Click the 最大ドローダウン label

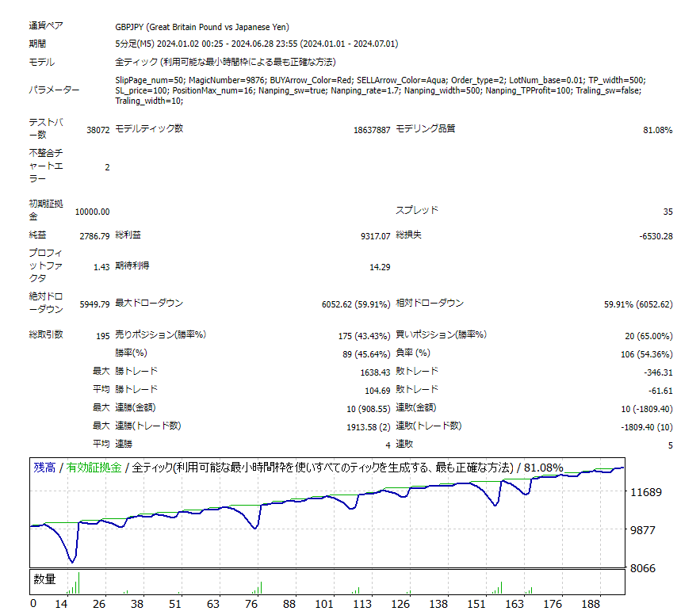149,303
